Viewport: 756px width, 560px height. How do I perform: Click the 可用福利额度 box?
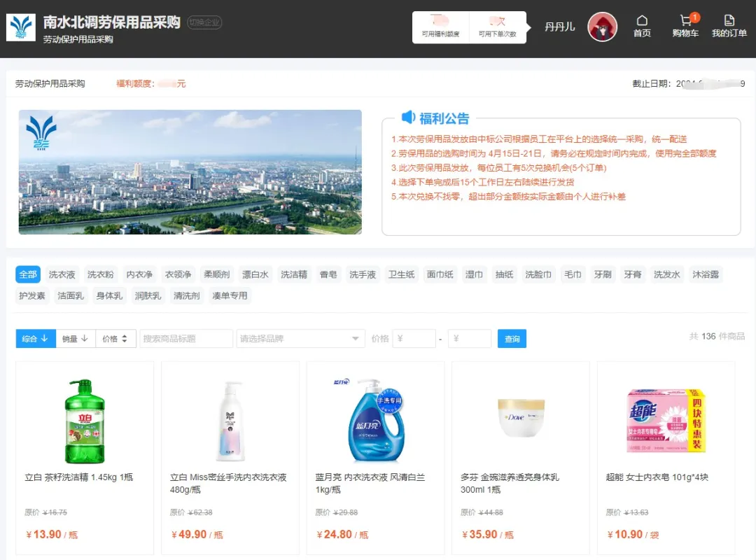point(440,27)
